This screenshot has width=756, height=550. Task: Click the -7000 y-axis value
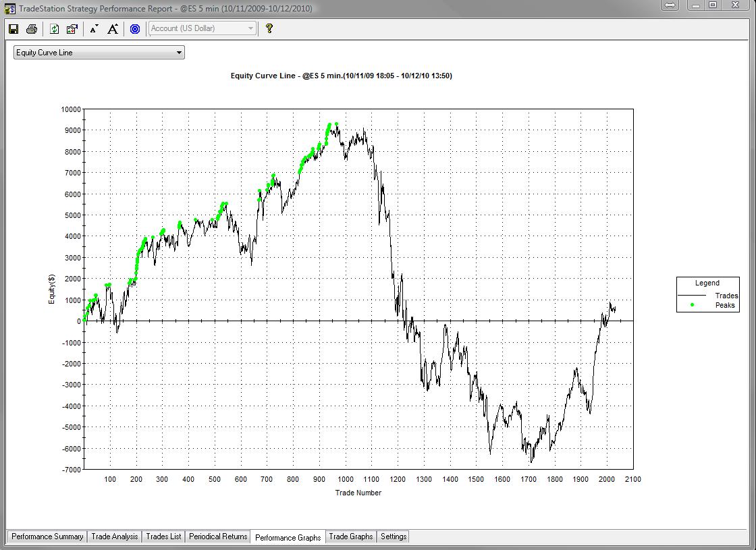[72, 470]
